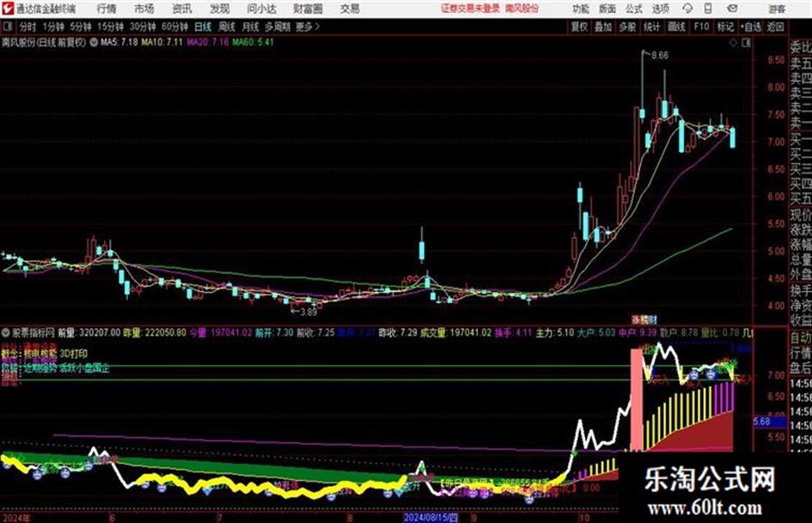Click the 南风股份 stock name link
The width and height of the screenshot is (812, 523).
click(522, 9)
